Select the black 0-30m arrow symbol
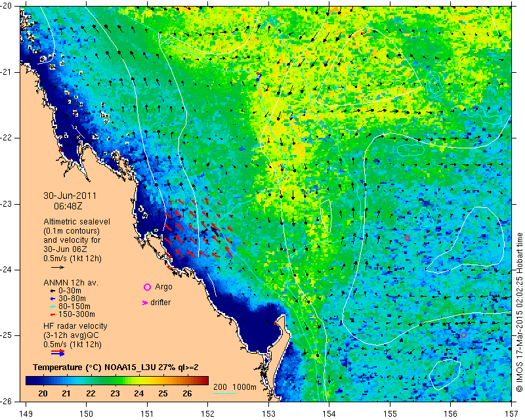525x420 pixels. (53, 291)
